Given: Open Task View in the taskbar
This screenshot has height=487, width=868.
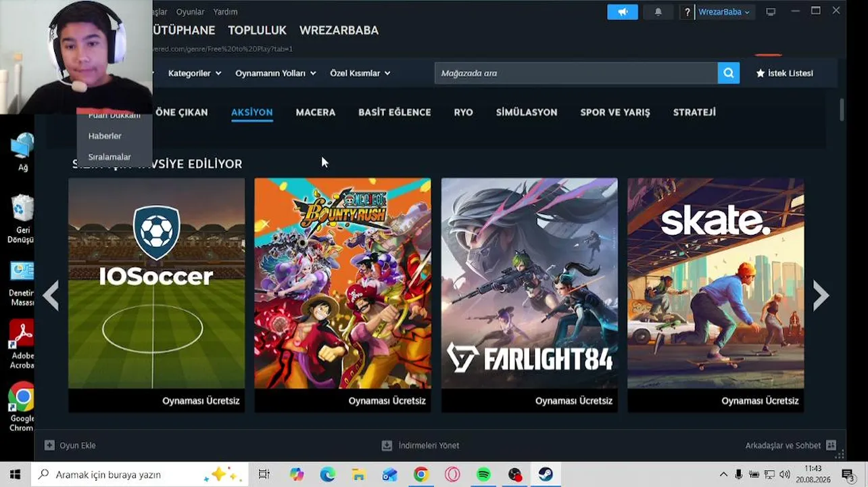Looking at the screenshot, I should click(x=264, y=474).
